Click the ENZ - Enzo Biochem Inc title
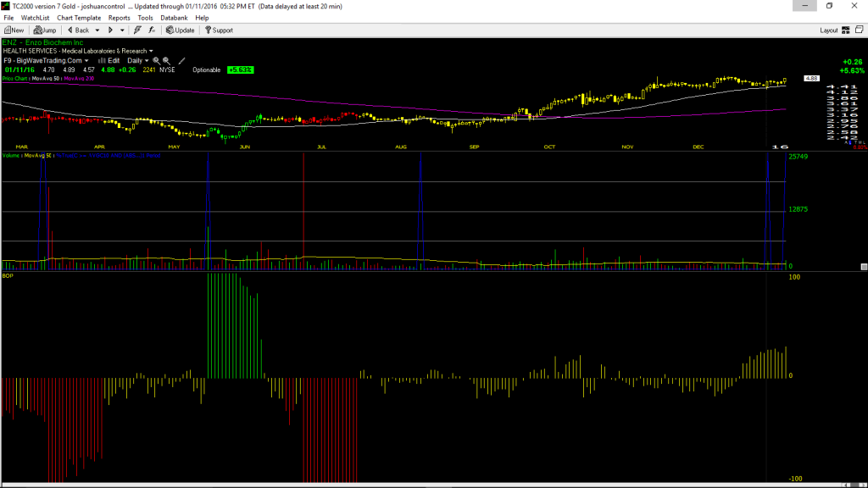Viewport: 868px width, 488px height. point(42,42)
